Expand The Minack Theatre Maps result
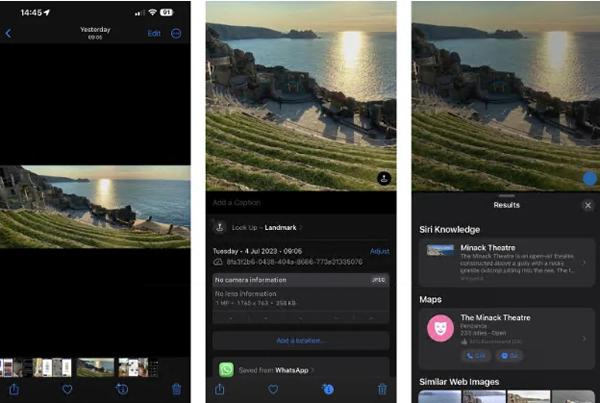The height and width of the screenshot is (403, 600). [506, 335]
